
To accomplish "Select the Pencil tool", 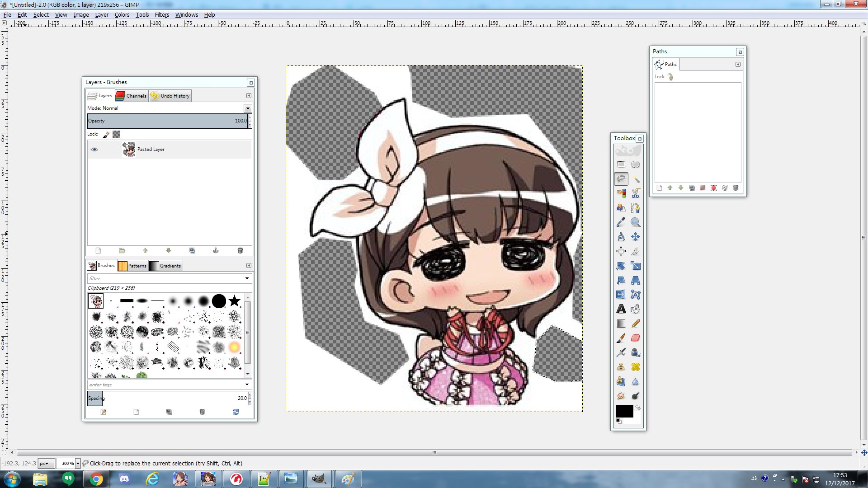I will [x=635, y=324].
